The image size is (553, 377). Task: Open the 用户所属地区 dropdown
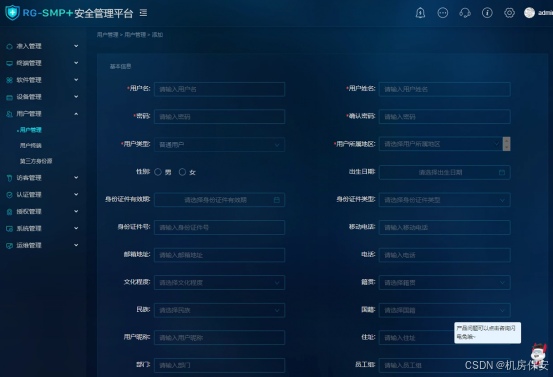tap(441, 144)
